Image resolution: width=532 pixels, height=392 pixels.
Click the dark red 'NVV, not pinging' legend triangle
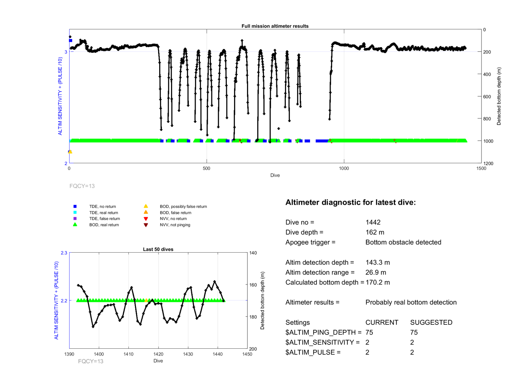pos(146,225)
